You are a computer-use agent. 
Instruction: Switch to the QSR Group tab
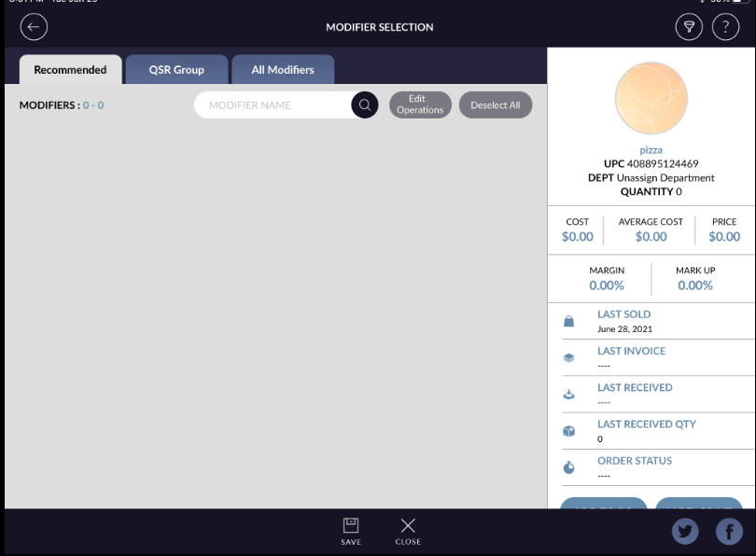point(176,70)
